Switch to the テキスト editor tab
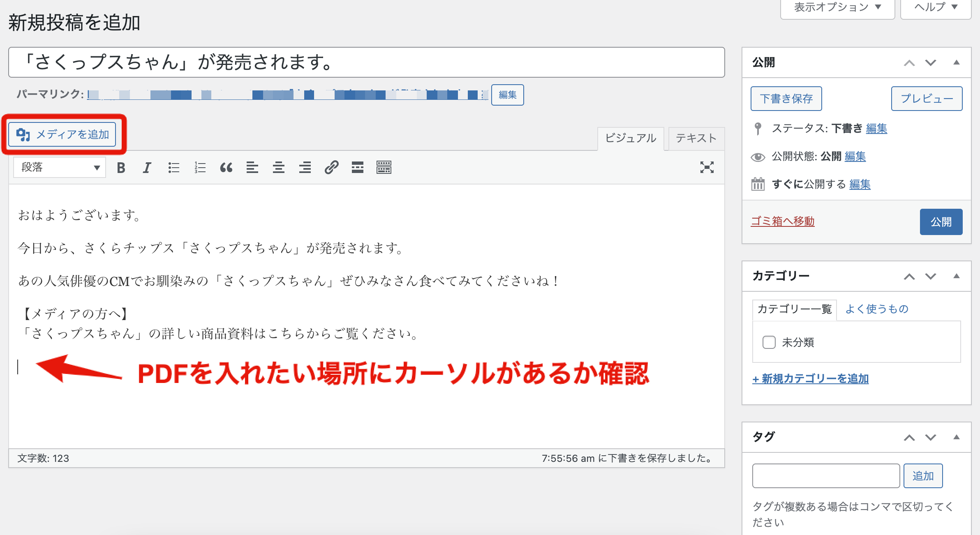This screenshot has width=980, height=535. coord(696,138)
